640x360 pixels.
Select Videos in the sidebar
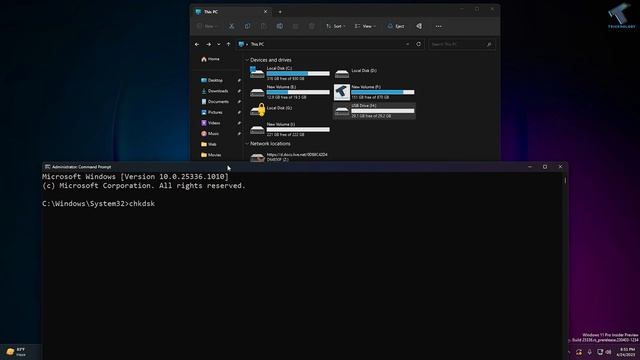click(x=211, y=123)
